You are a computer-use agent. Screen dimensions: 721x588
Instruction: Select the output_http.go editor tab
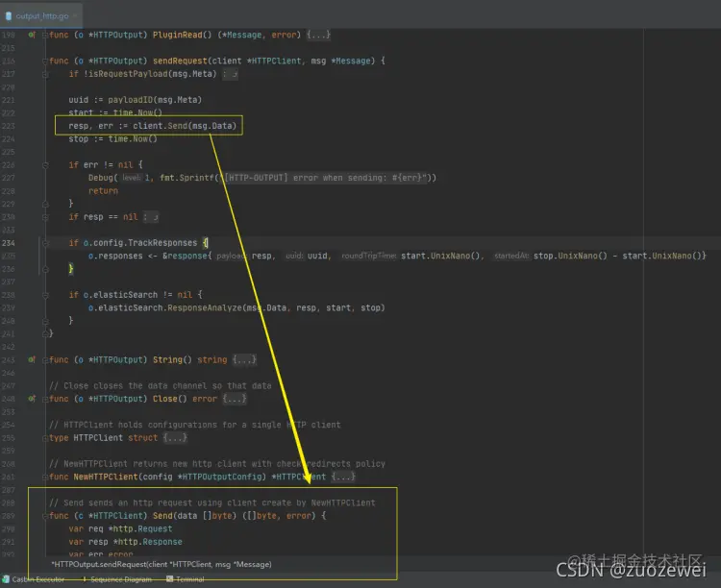tap(41, 15)
